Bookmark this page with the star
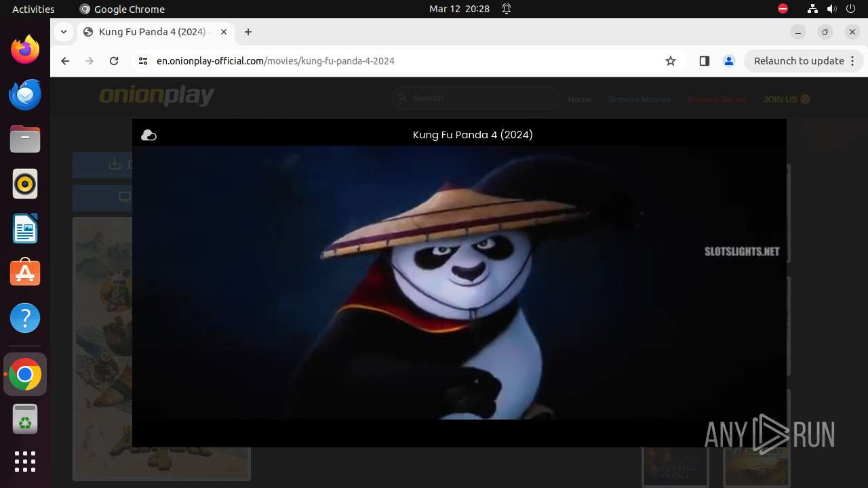 [x=671, y=61]
